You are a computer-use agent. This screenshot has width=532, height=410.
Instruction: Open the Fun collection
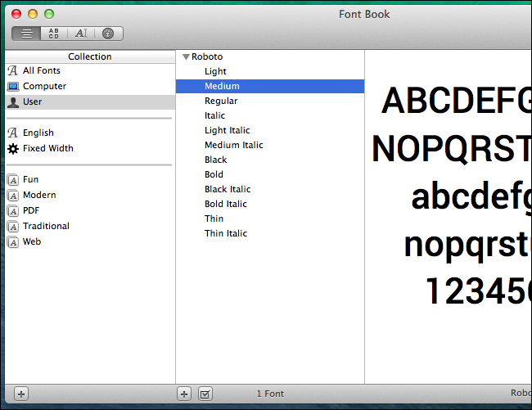(x=90, y=179)
